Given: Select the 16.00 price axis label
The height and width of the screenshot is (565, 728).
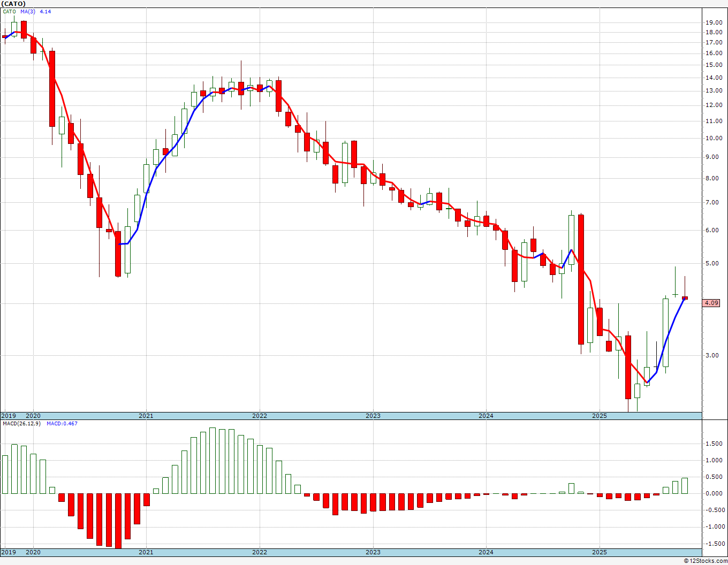Looking at the screenshot, I should tap(714, 53).
